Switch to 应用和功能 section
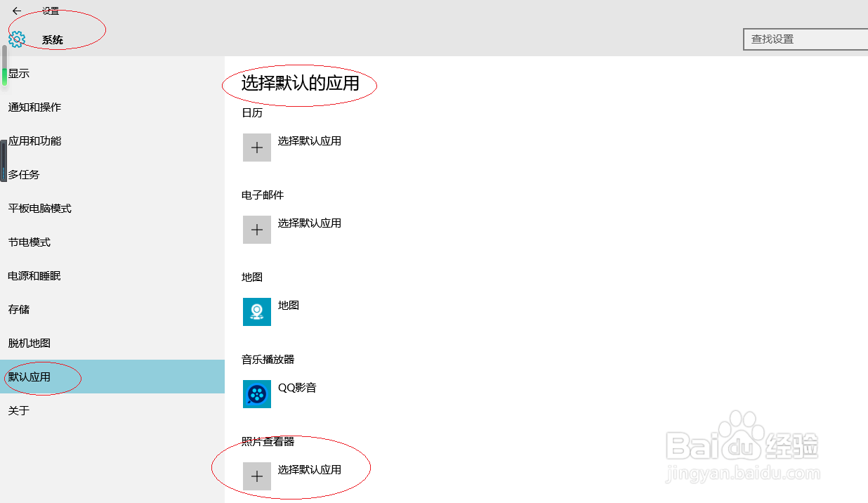The width and height of the screenshot is (868, 503). pos(34,141)
